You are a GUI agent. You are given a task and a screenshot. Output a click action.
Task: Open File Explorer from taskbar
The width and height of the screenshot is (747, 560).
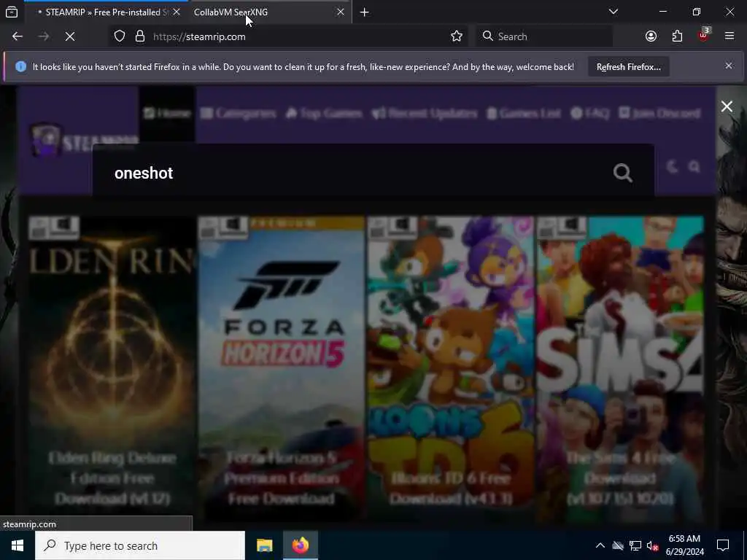point(264,545)
